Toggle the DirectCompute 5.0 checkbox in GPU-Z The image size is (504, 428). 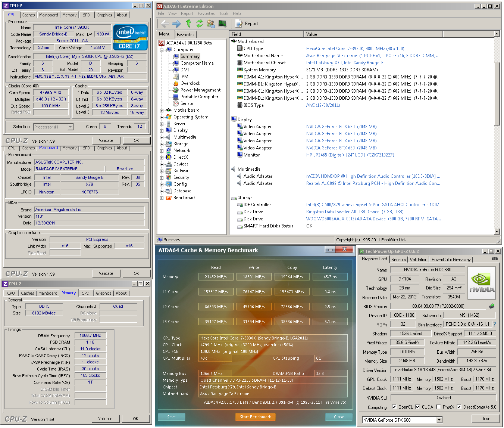coord(459,407)
